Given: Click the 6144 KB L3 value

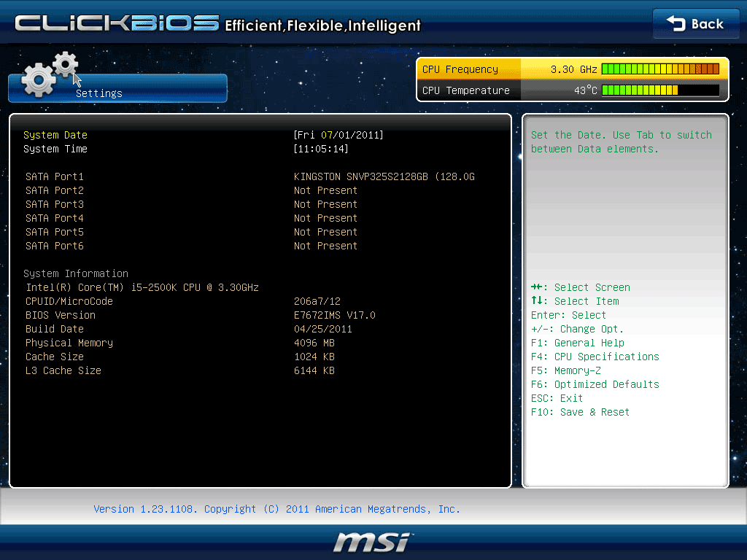Looking at the screenshot, I should click(x=314, y=370).
